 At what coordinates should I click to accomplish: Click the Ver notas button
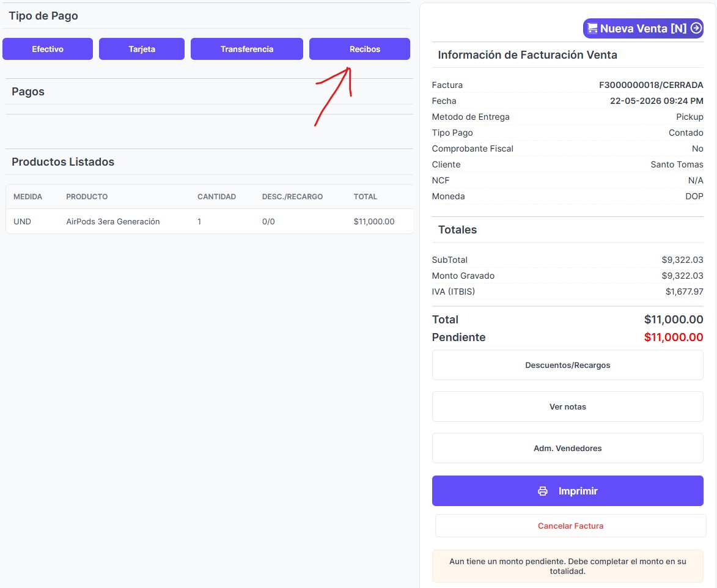pos(567,406)
